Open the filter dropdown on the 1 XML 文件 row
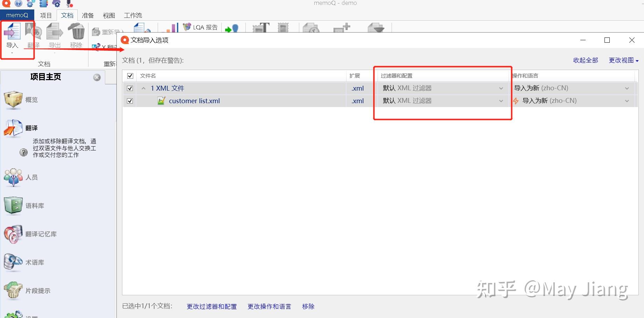 [x=501, y=88]
